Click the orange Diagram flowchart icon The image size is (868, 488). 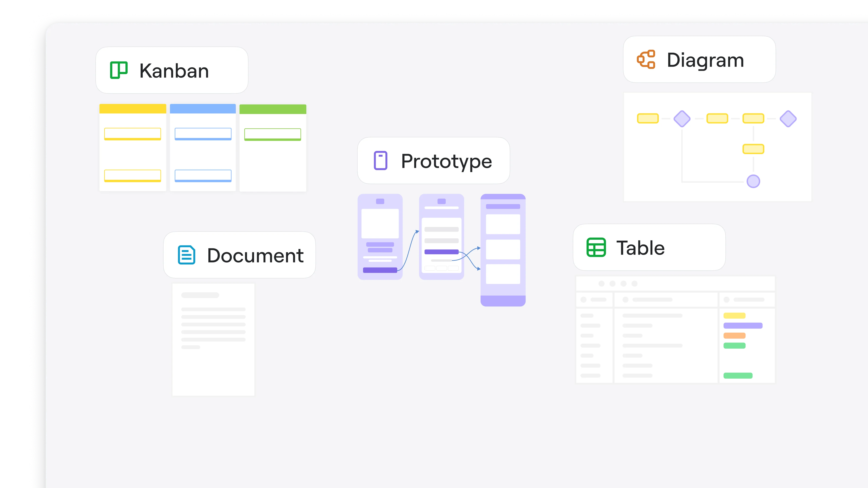pyautogui.click(x=646, y=60)
